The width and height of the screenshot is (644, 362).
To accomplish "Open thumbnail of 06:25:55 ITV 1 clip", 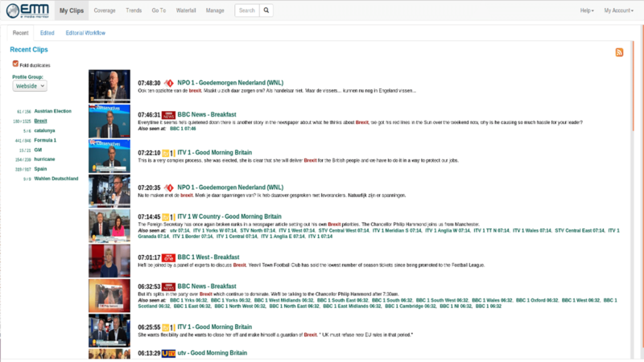I will point(109,331).
